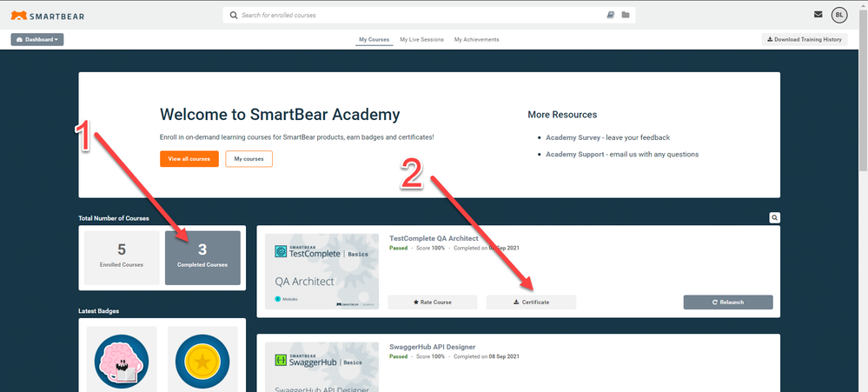The height and width of the screenshot is (392, 868).
Task: Relaunch the TestComplete QA Architect course
Action: 728,302
